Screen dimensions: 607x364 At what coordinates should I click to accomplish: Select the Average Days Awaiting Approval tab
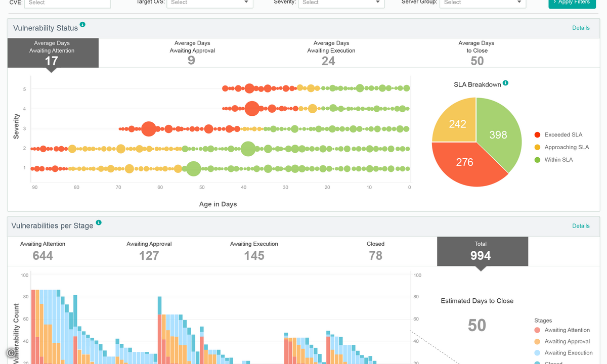[x=192, y=53]
